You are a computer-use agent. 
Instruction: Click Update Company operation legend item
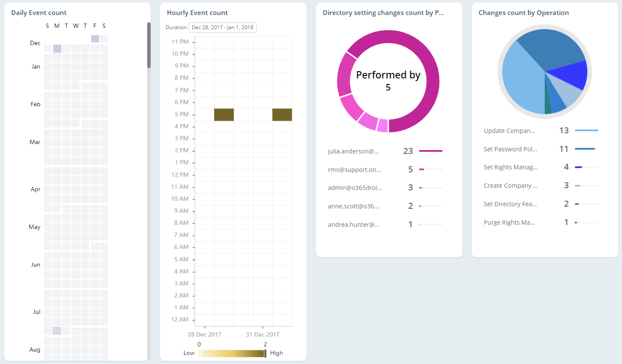point(509,131)
